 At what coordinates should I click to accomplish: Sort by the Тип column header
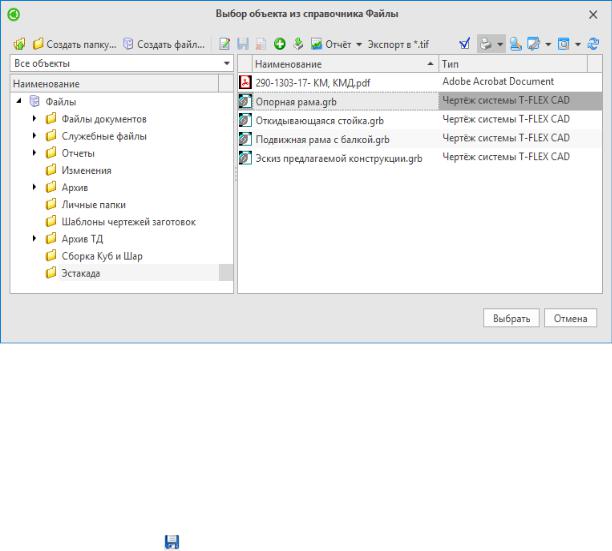tap(513, 64)
